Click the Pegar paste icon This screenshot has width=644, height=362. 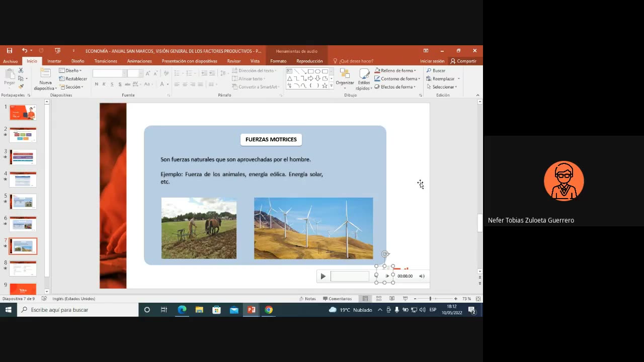pyautogui.click(x=9, y=78)
